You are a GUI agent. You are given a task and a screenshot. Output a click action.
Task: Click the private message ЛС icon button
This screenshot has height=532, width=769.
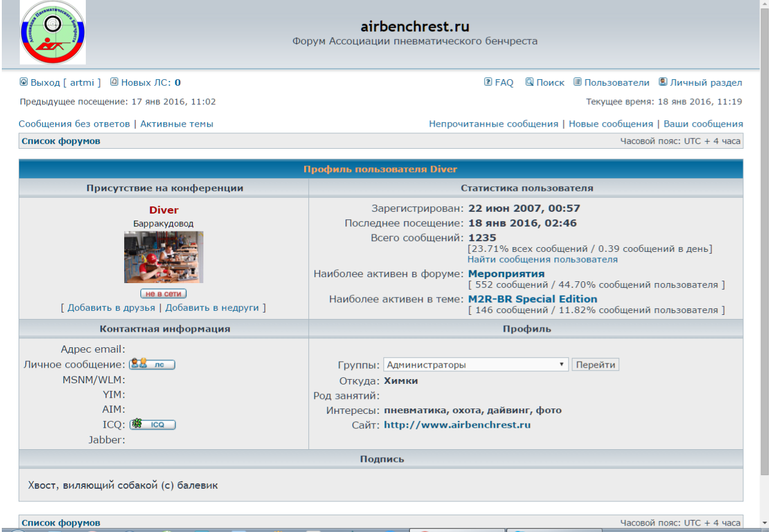click(x=152, y=364)
